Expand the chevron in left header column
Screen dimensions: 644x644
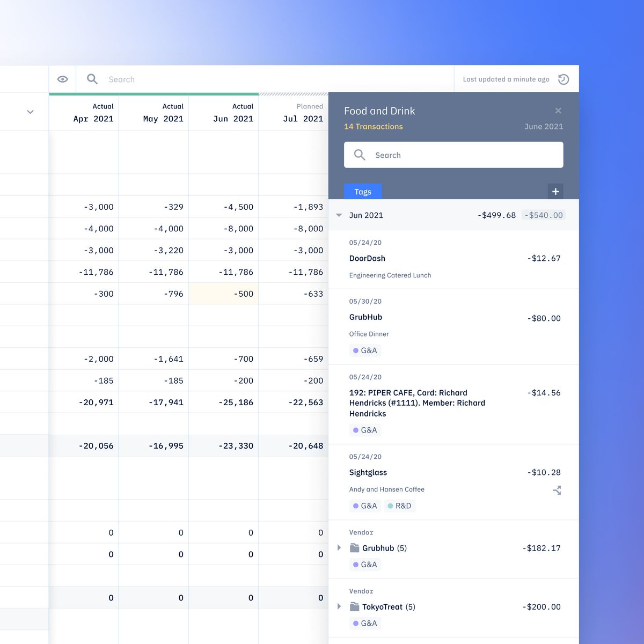30,112
